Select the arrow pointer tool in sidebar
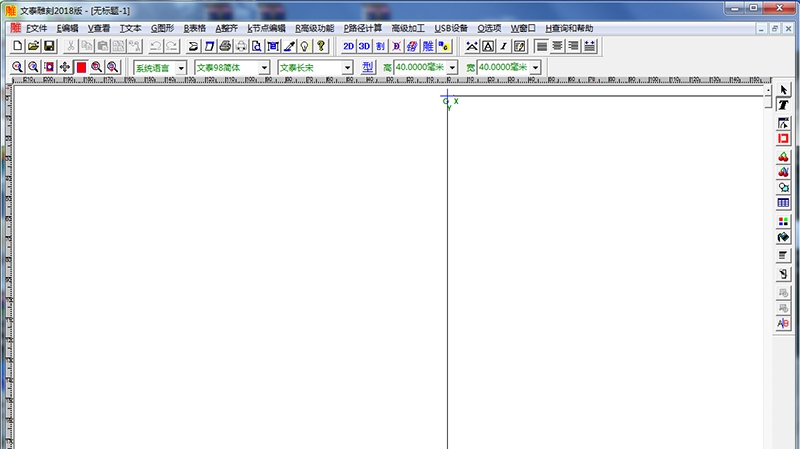 click(x=784, y=90)
